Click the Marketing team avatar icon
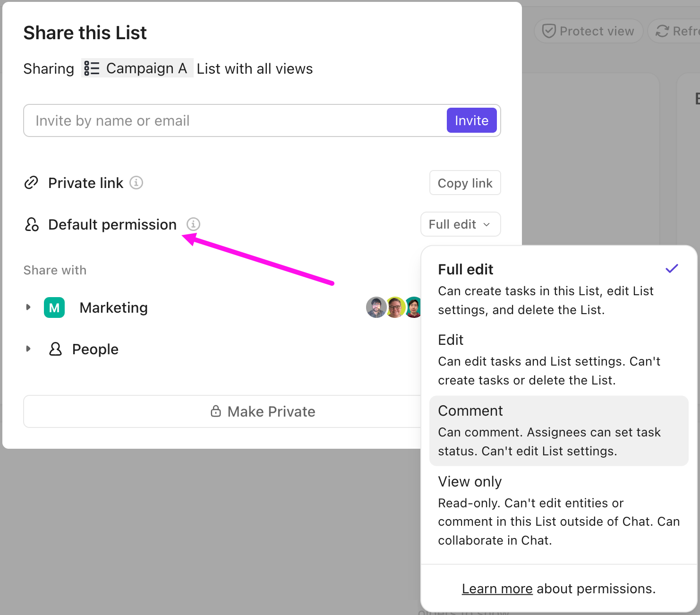 54,307
